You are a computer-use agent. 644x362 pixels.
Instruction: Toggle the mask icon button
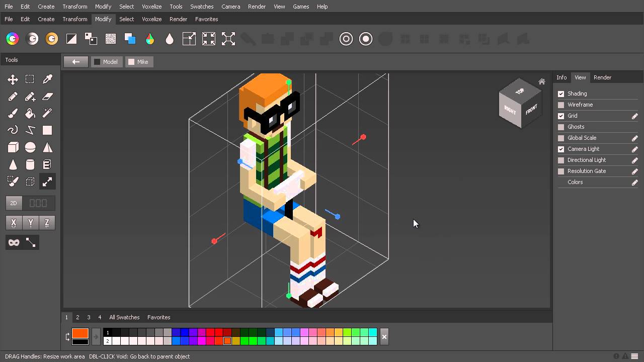click(x=14, y=242)
